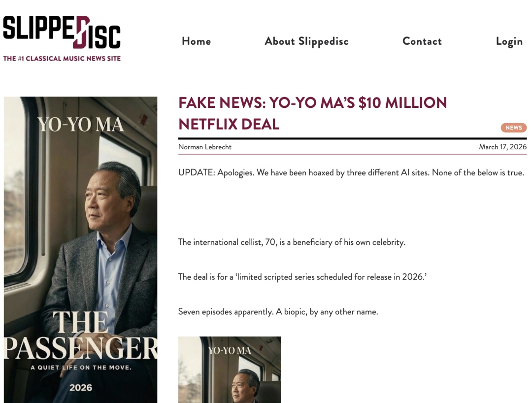Screen dimensions: 532x403
Task: Click the Fake News Yo-Yo Ma headline
Action: [x=312, y=113]
